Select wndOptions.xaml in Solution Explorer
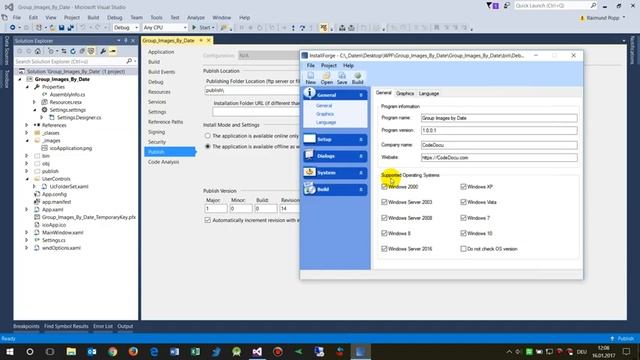This screenshot has width=640, height=360. (61, 248)
